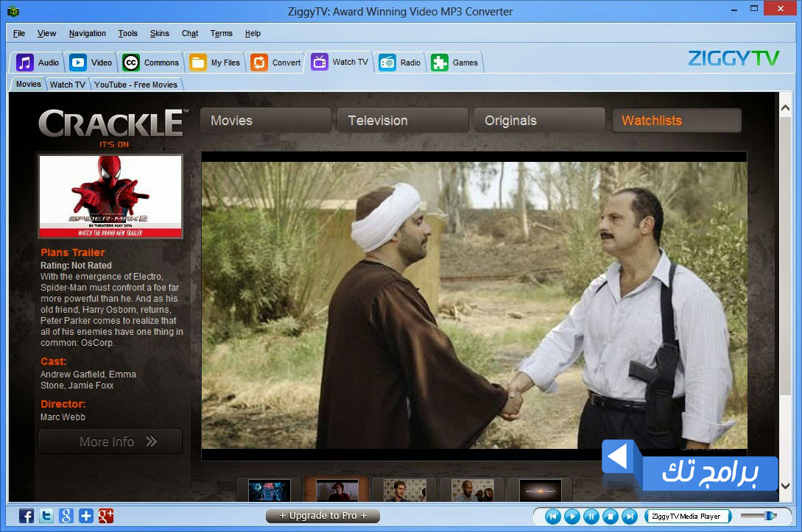802x532 pixels.
Task: Click the Plans Trailer title
Action: [73, 252]
